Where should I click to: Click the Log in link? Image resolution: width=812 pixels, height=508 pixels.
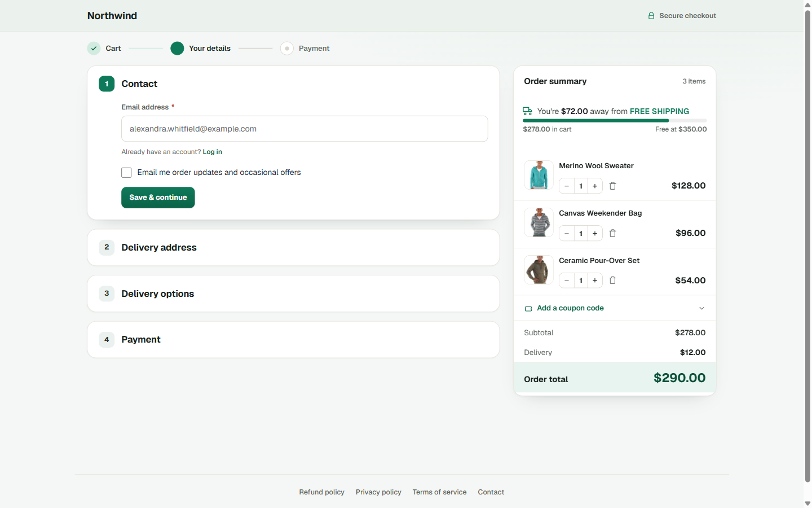[x=213, y=152]
